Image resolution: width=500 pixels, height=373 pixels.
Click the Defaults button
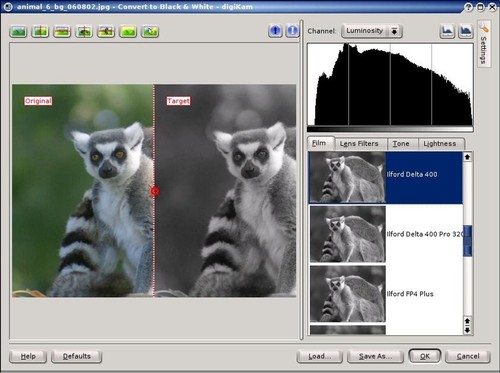pyautogui.click(x=77, y=356)
